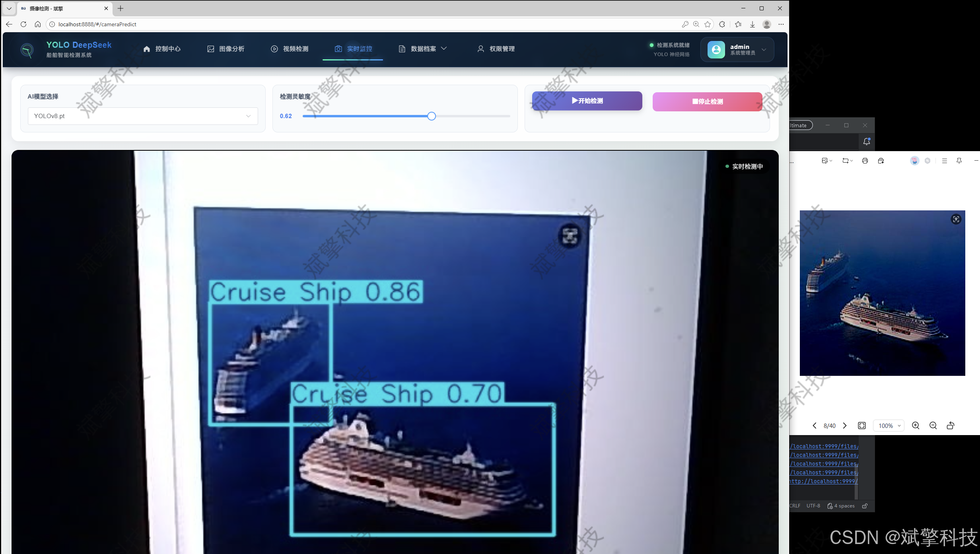Open the 100% zoom level dropdown
The width and height of the screenshot is (980, 554).
pos(889,426)
